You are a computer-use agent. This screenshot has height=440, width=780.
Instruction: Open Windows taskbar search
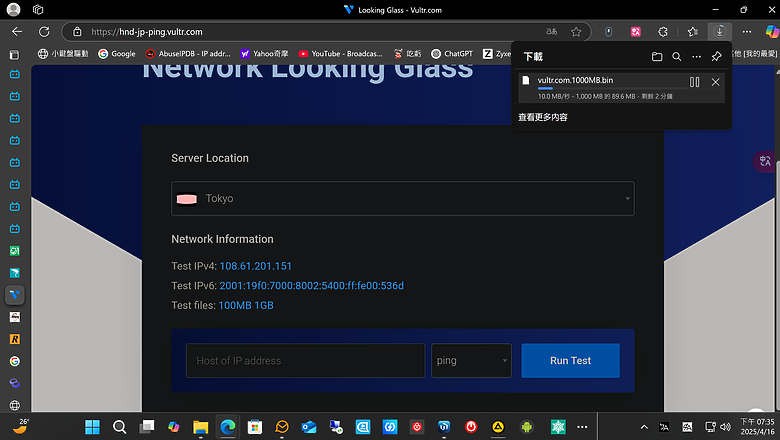(119, 427)
